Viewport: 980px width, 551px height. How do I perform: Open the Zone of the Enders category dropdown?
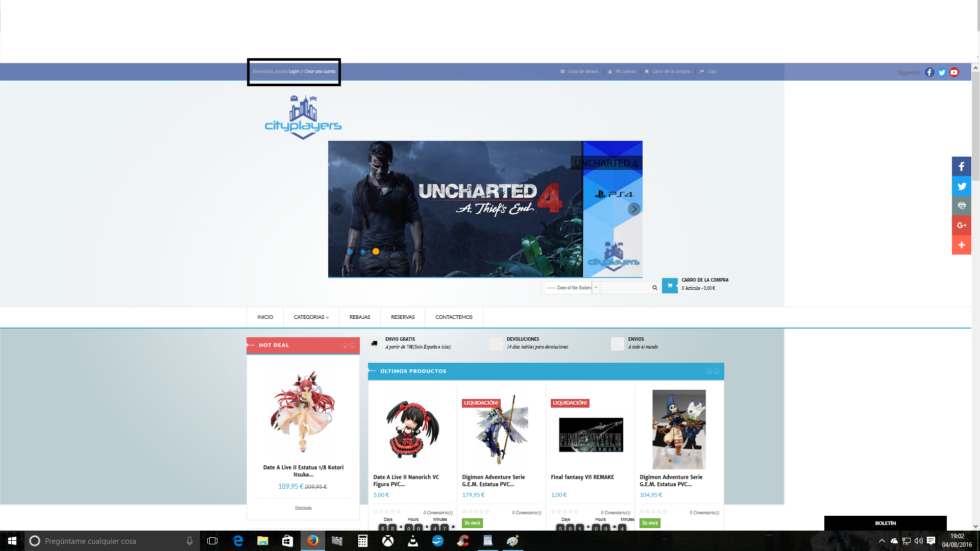click(x=570, y=288)
